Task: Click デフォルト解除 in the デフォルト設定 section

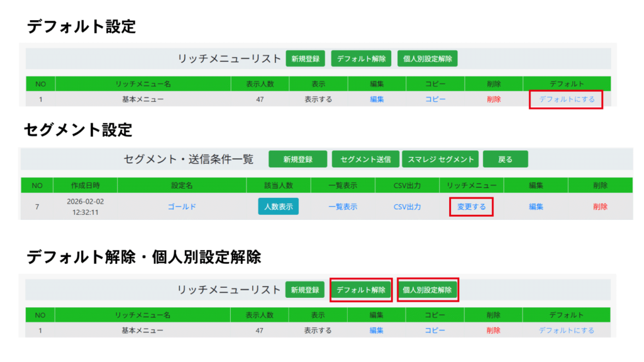Action: [x=361, y=59]
